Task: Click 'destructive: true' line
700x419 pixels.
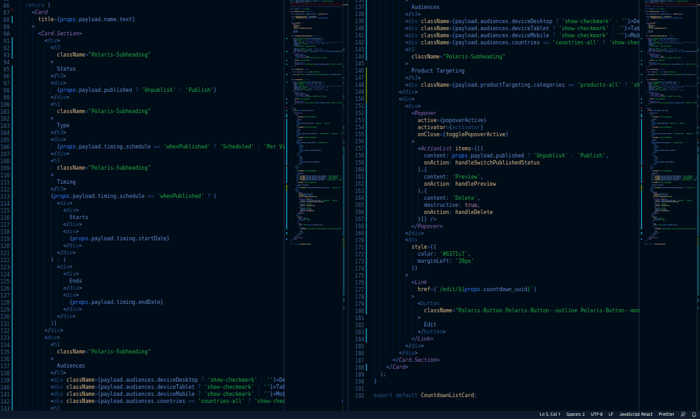Action: click(x=452, y=205)
